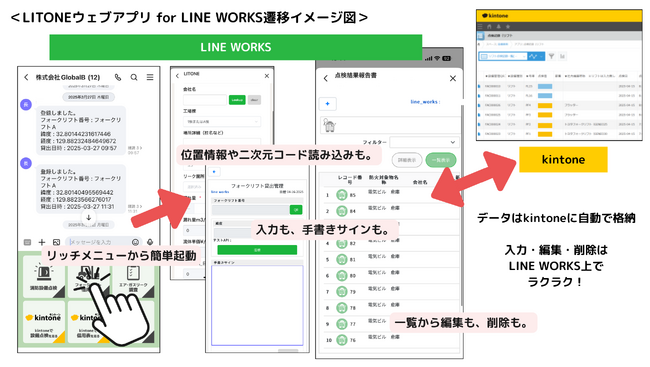Open the kintone hamburger menu

point(480,27)
